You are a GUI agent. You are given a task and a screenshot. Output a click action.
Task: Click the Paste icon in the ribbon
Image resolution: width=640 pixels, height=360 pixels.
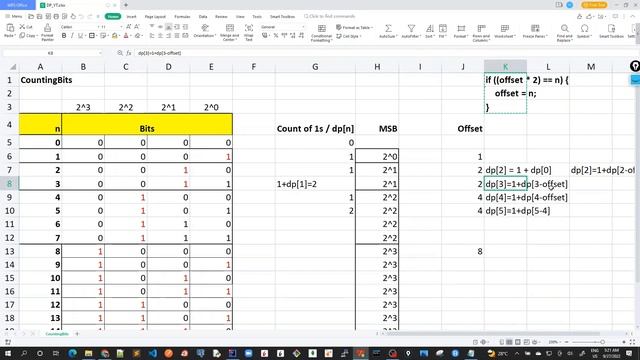[x=9, y=28]
